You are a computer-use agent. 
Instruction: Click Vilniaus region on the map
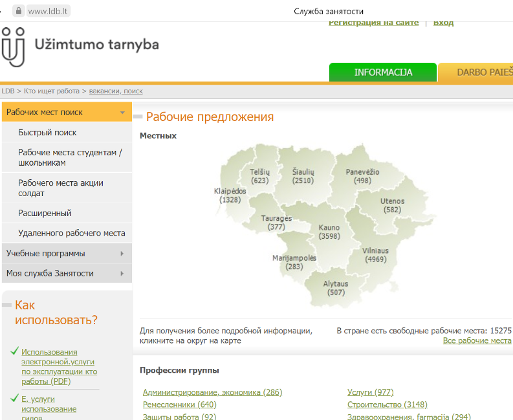pyautogui.click(x=376, y=255)
